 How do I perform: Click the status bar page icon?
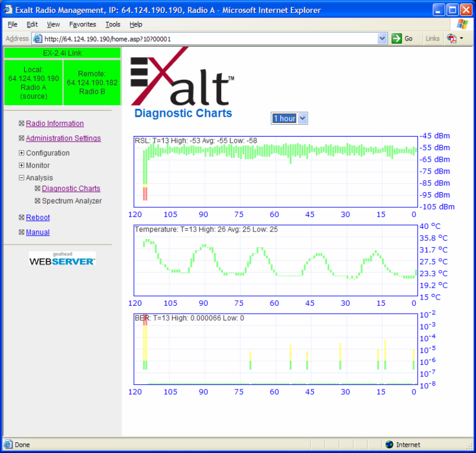(8, 444)
